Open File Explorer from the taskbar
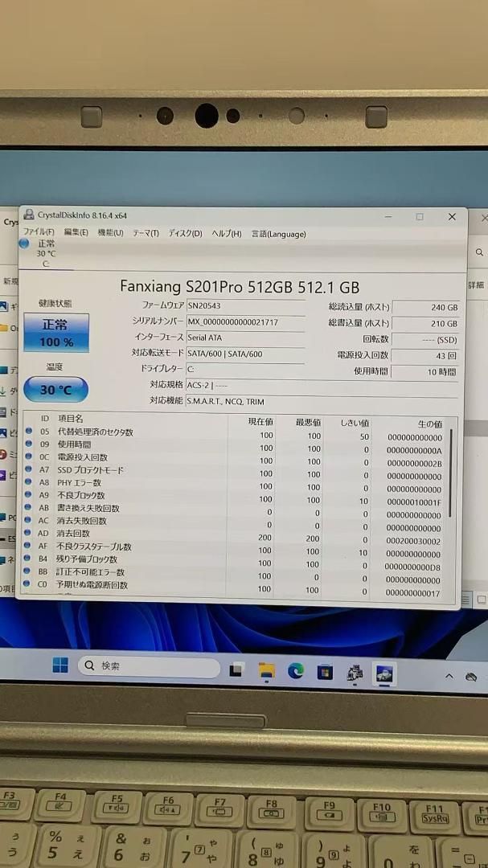The height and width of the screenshot is (868, 488). [266, 670]
